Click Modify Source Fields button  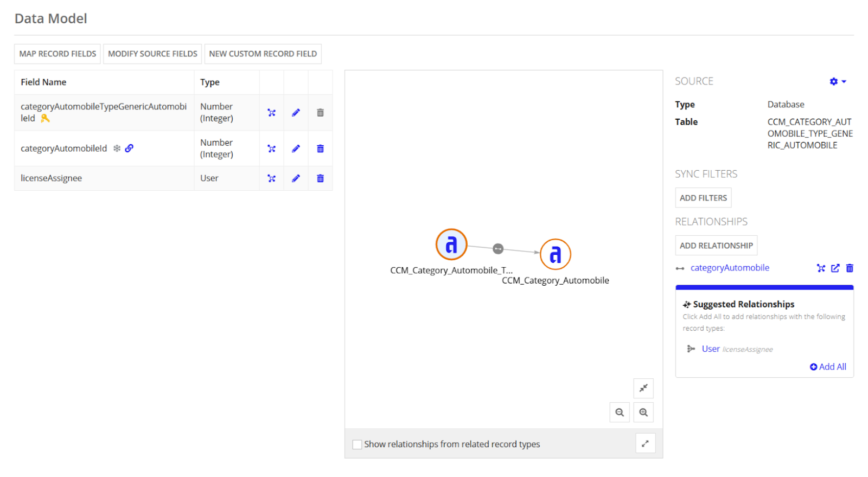coord(152,54)
